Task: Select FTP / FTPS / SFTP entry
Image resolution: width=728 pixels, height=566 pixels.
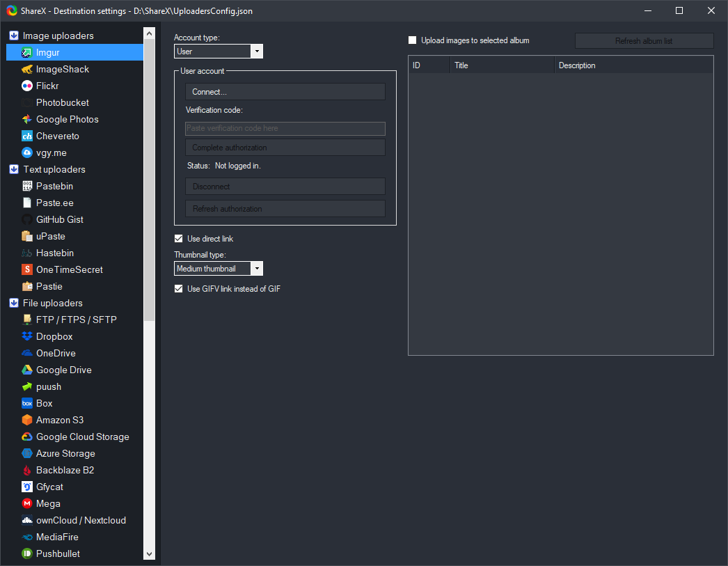Action: (76, 320)
